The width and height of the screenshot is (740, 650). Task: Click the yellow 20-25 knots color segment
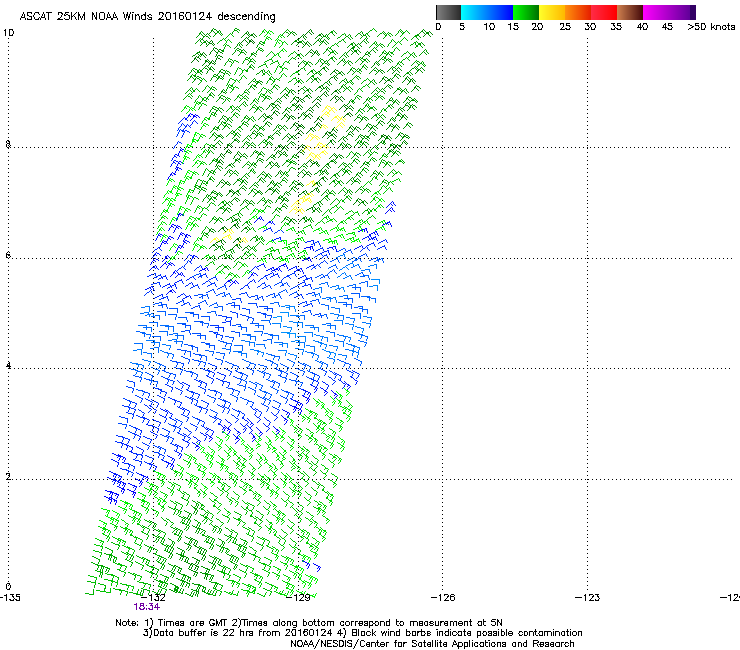(552, 12)
